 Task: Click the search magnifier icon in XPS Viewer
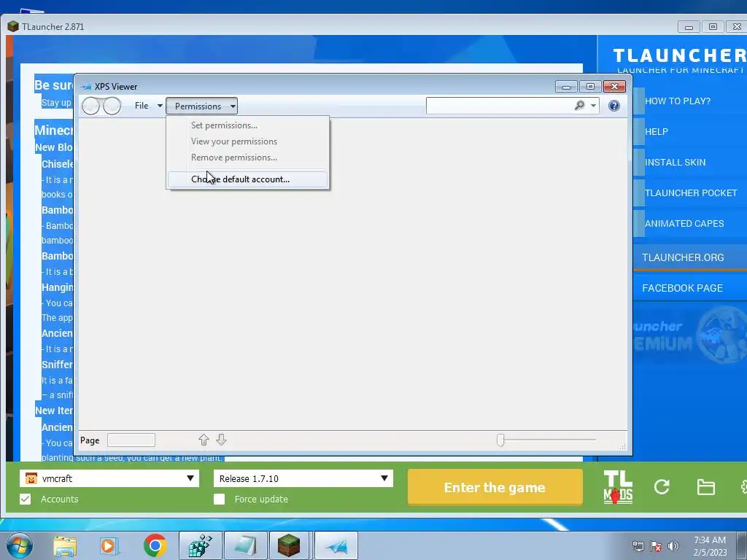[579, 105]
